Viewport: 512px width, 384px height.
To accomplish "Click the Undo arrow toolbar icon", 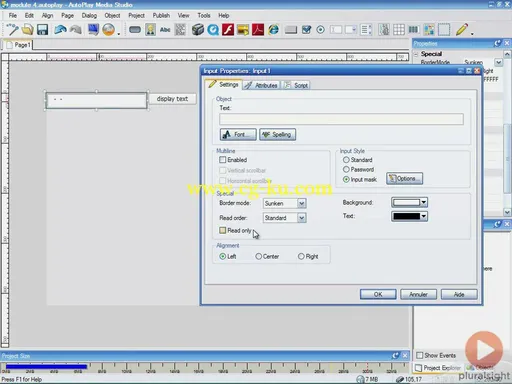I will pos(60,30).
